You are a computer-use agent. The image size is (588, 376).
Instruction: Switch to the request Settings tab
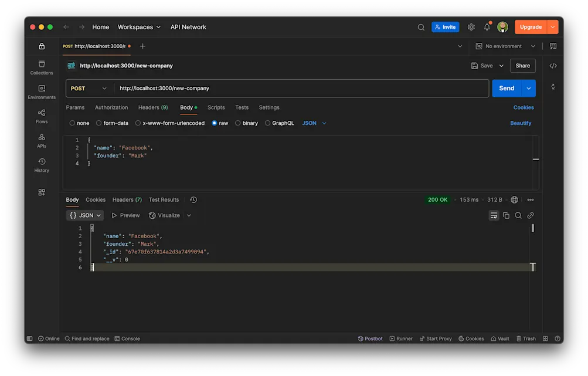[x=269, y=107]
